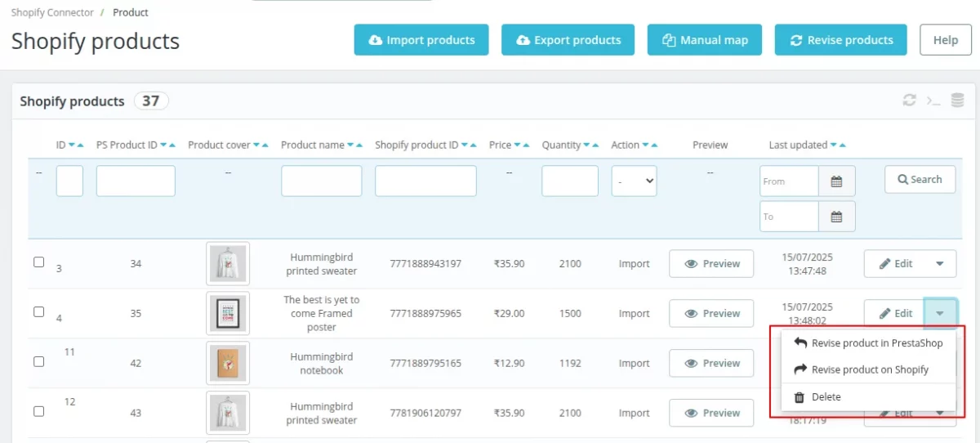Open calendar for From date
Viewport: 980px width, 443px height.
836,181
